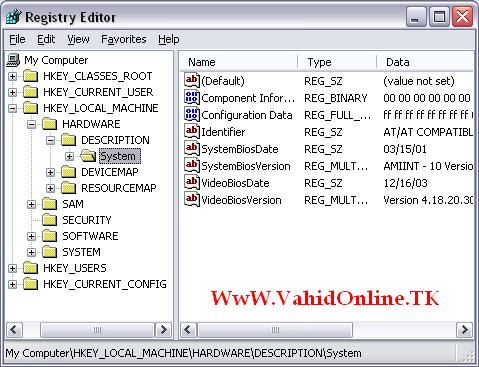The width and height of the screenshot is (479, 367).
Task: Click the RESOURCEMAP folder icon
Action: point(69,188)
